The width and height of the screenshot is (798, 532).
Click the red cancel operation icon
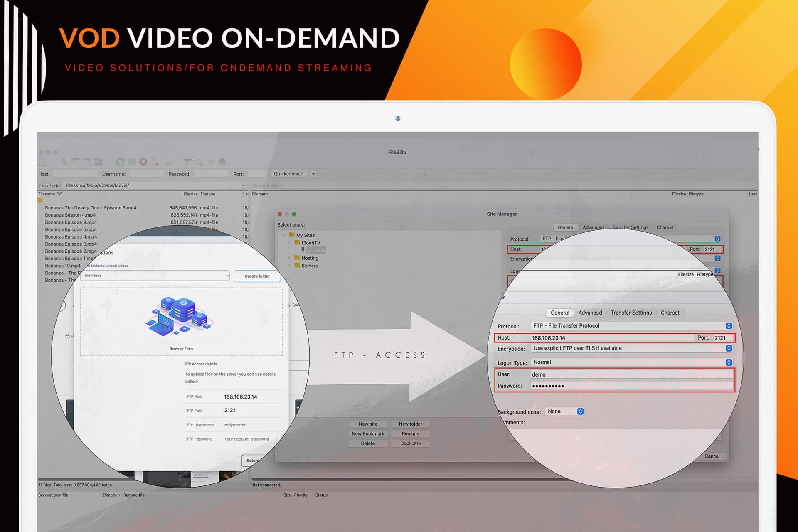[143, 162]
